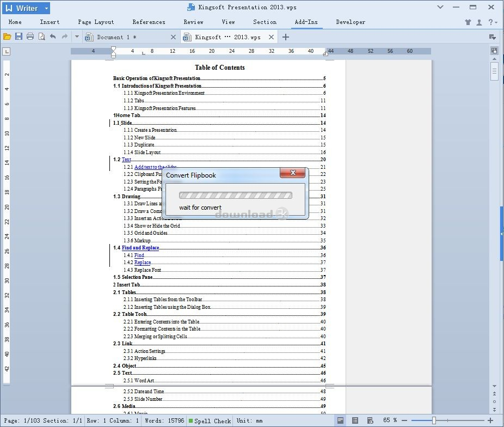Click the vertical scrollbar thumb
The image size is (504, 427).
(494, 71)
